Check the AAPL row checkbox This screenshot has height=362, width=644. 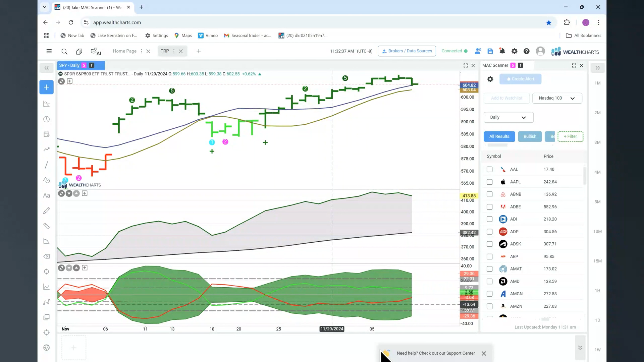490,182
